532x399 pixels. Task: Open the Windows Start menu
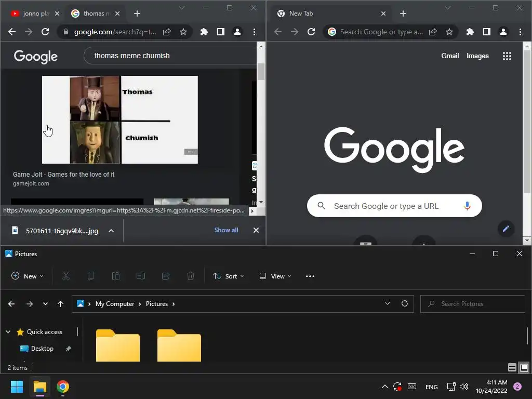17,387
